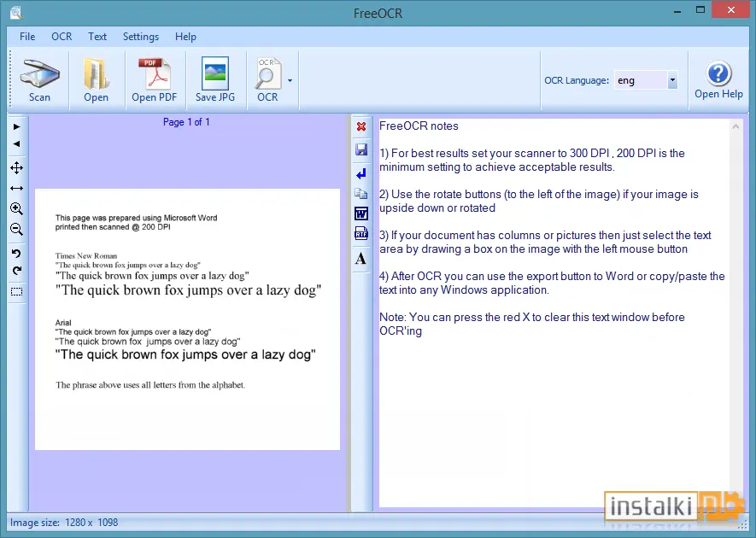Rotate image counter-clockwise with the undo arrow icon
The height and width of the screenshot is (538, 756).
tap(17, 254)
